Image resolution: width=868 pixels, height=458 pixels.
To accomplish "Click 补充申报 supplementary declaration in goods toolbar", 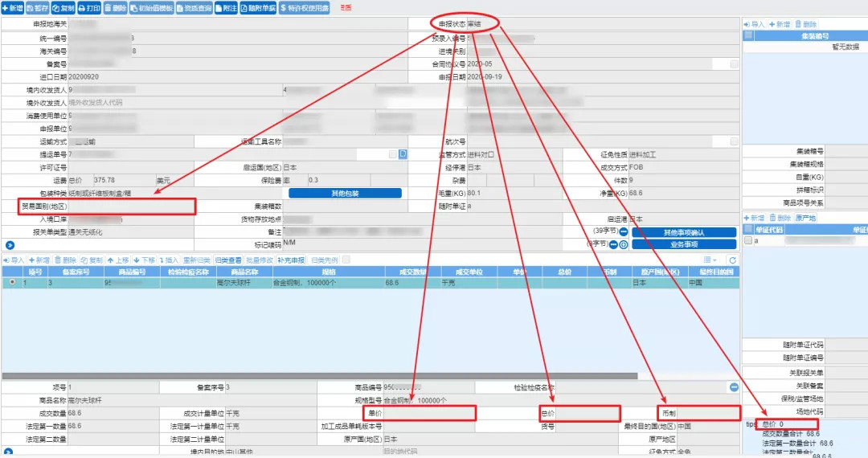I will [291, 260].
